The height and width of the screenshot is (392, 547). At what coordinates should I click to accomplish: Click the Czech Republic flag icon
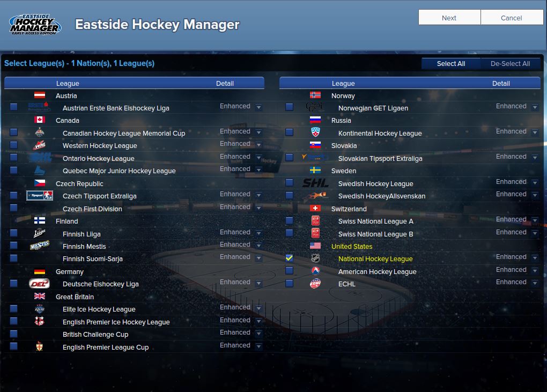point(40,183)
